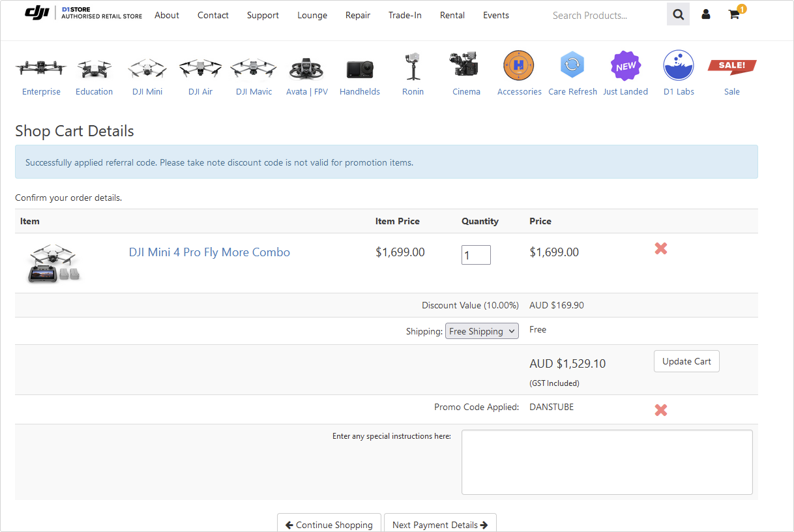Proceed with Next Payment Details button
The width and height of the screenshot is (794, 532).
[x=440, y=523]
